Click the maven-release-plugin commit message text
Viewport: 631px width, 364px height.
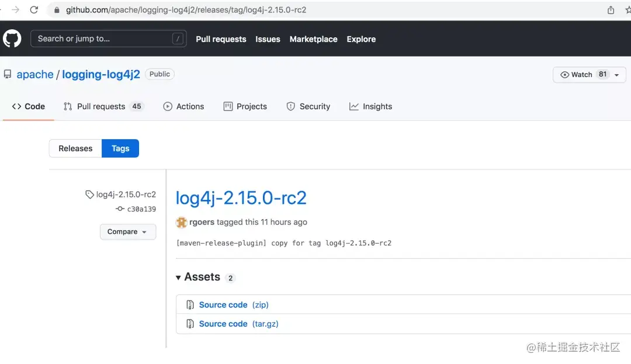pos(284,243)
